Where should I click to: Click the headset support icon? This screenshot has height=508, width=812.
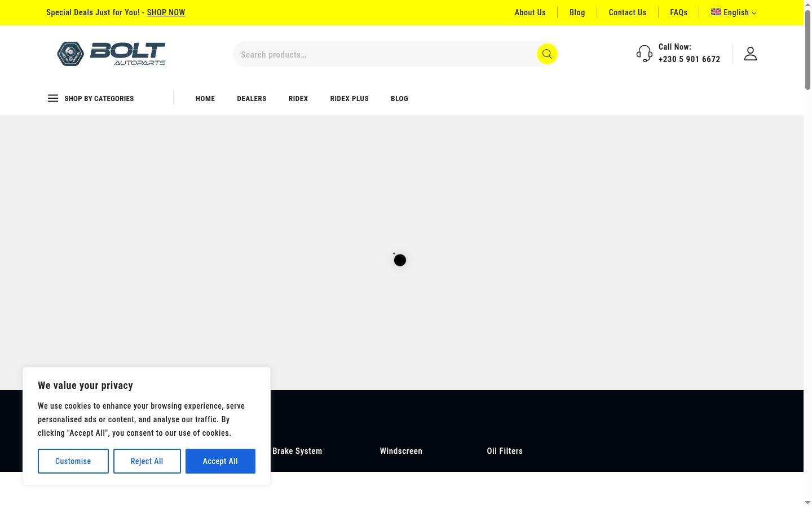tap(645, 54)
